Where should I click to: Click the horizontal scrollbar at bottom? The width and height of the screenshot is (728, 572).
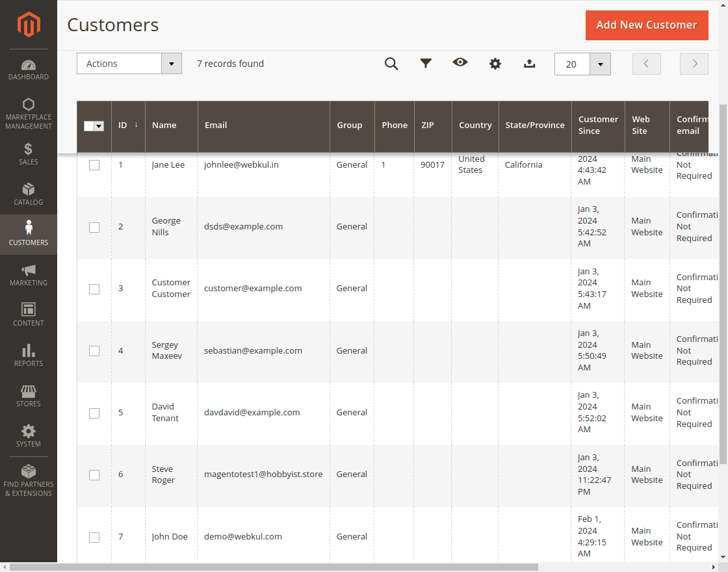pyautogui.click(x=273, y=567)
